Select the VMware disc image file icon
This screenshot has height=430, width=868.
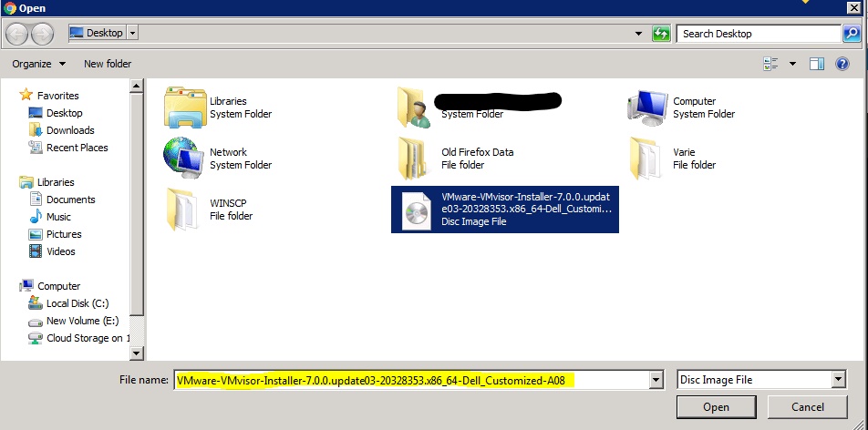(415, 210)
